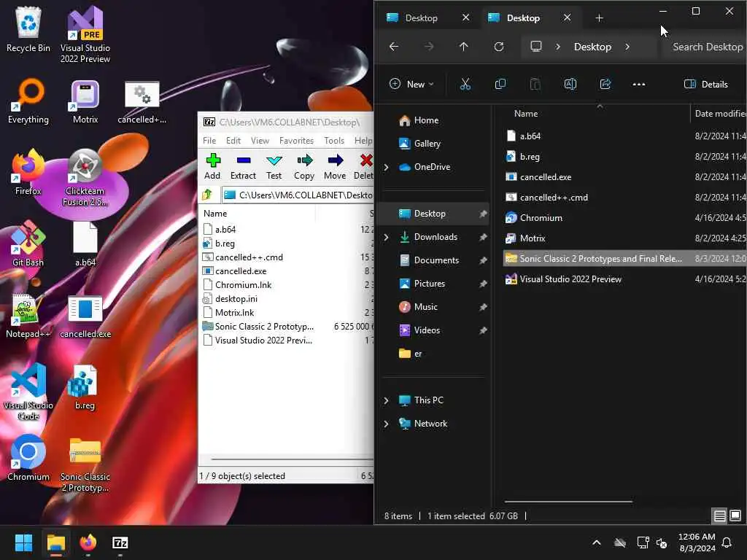Open the notification bell in taskbar
The height and width of the screenshot is (560, 747).
[727, 542]
